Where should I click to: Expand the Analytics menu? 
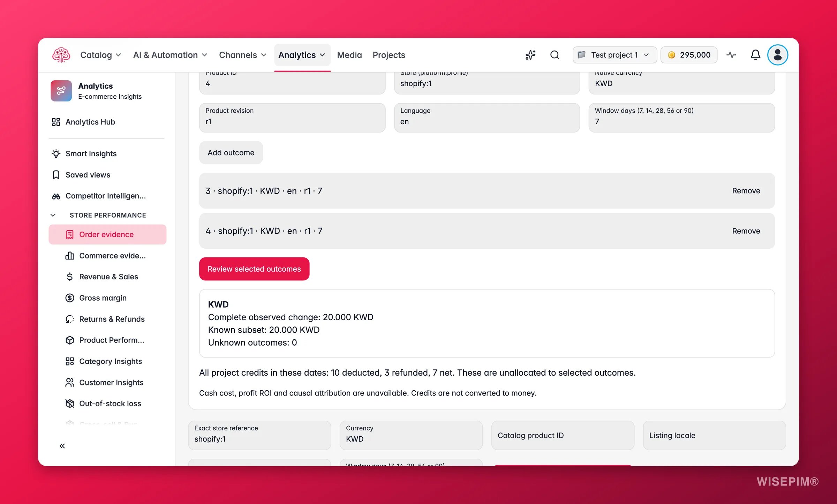tap(302, 55)
